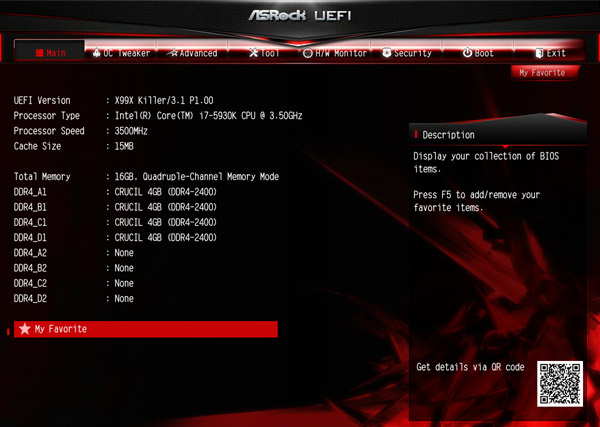Click the star icon beside My Favorite
This screenshot has height=427, width=600.
[24, 329]
